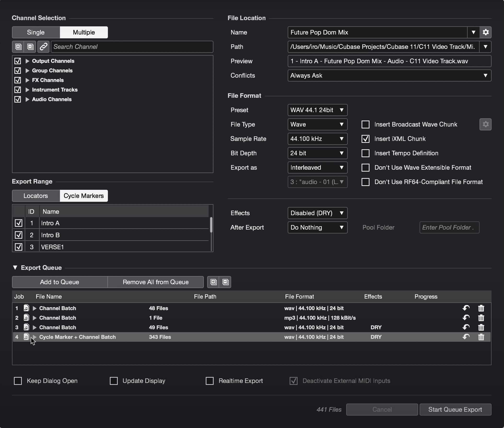Viewport: 504px width, 428px height.
Task: Check Keep Dialog Open
Action: coord(18,381)
